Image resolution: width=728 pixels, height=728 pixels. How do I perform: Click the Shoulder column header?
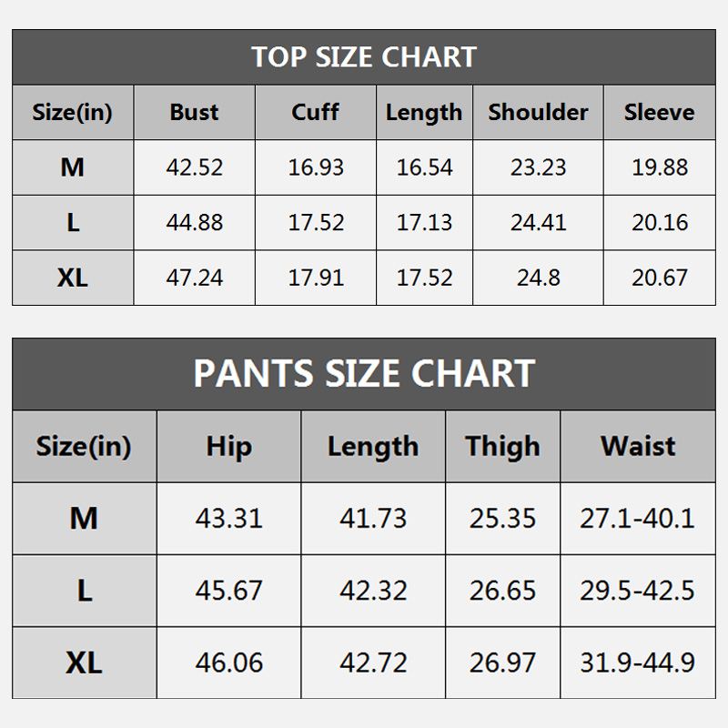(x=538, y=113)
